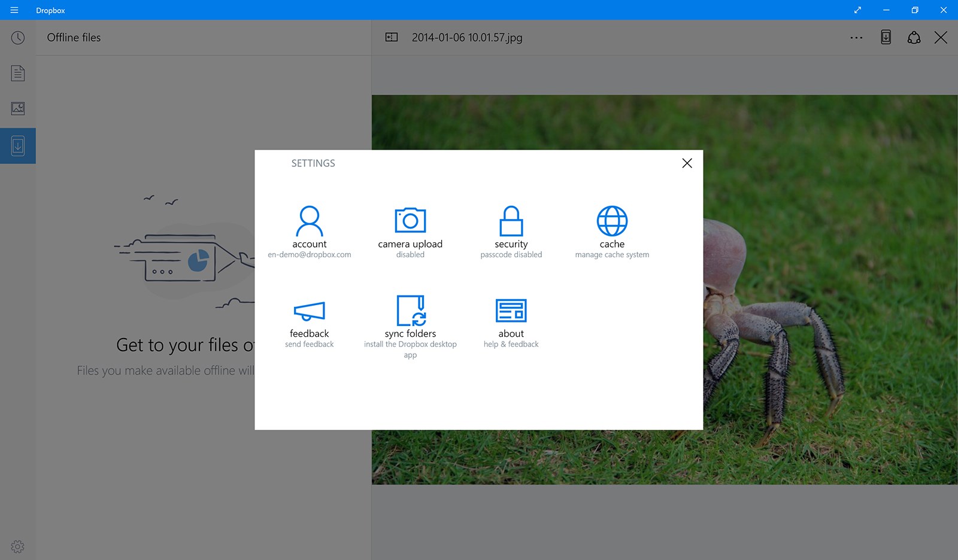Viewport: 958px width, 560px height.
Task: Close the Dropbox application window
Action: (x=944, y=10)
